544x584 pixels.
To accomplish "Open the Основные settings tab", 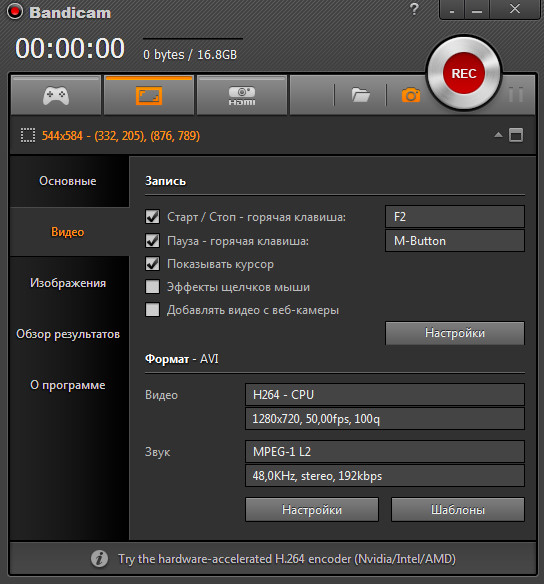I will [68, 181].
